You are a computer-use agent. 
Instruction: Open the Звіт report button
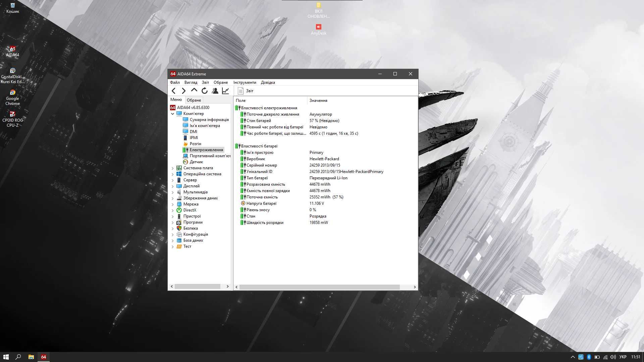246,91
